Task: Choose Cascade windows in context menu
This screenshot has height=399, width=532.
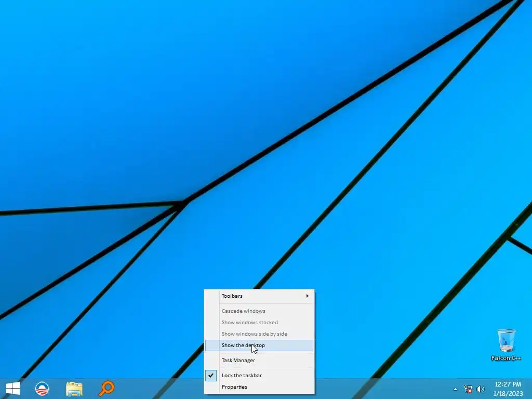Action: click(259, 311)
